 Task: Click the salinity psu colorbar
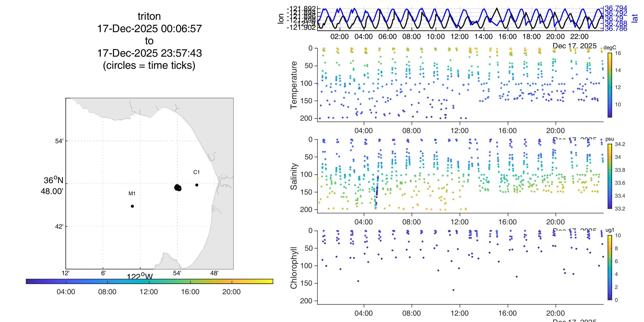pos(610,176)
